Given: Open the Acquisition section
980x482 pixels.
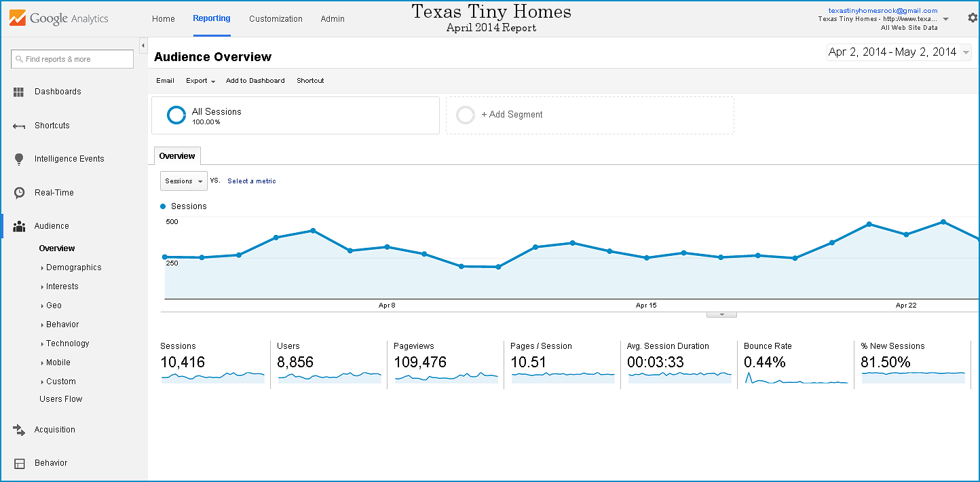Looking at the screenshot, I should pyautogui.click(x=55, y=430).
